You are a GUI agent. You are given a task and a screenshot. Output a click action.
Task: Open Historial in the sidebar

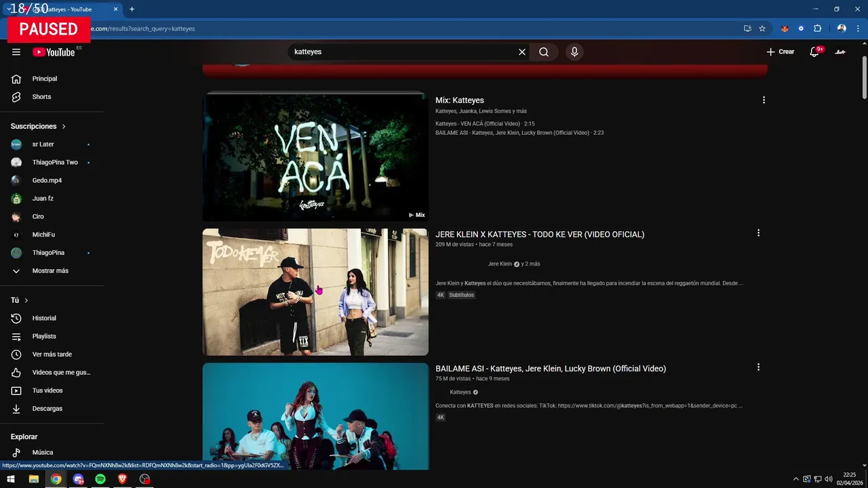(44, 319)
